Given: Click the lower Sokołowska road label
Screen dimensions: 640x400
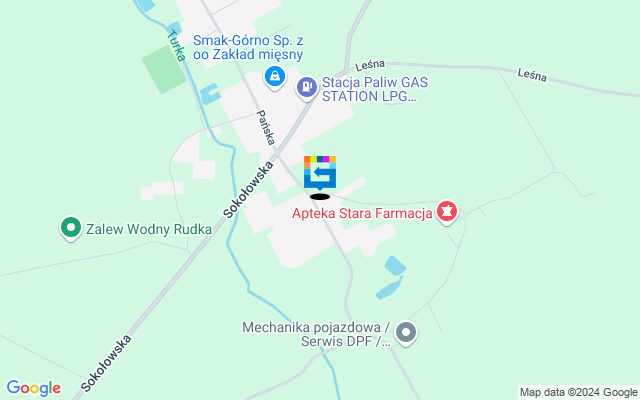Looking at the screenshot, I should (x=106, y=362).
